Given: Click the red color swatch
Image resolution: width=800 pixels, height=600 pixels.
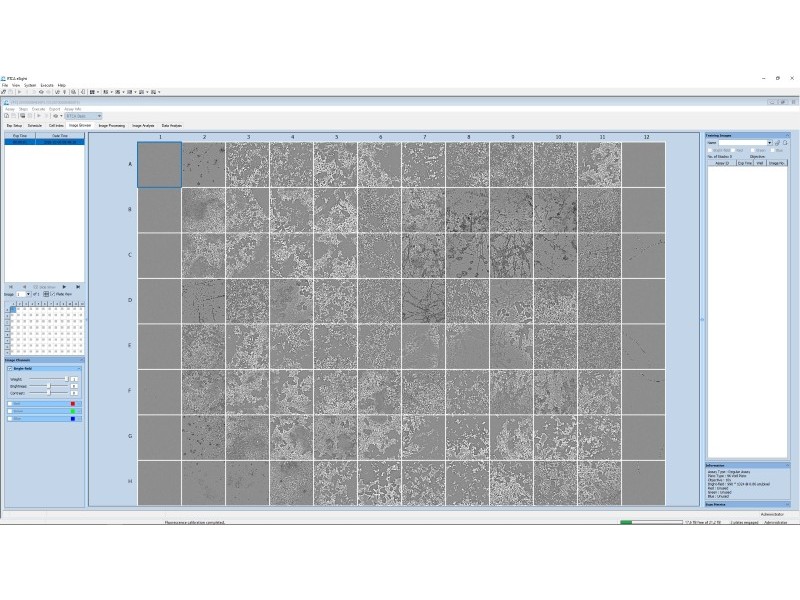Looking at the screenshot, I should 73,404.
